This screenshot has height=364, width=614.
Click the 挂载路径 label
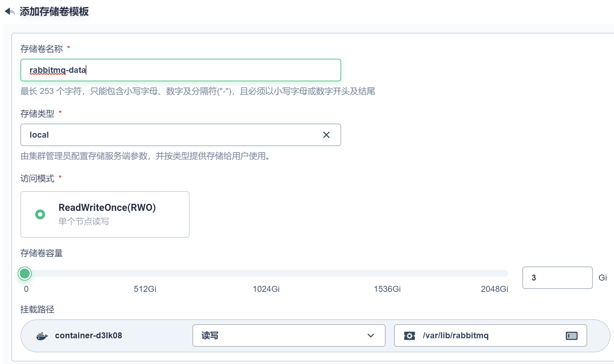tap(37, 309)
